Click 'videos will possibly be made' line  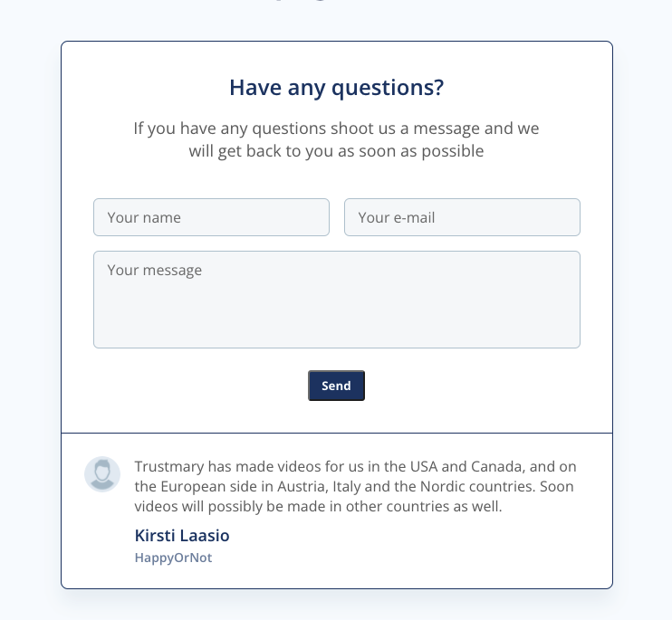tap(318, 507)
